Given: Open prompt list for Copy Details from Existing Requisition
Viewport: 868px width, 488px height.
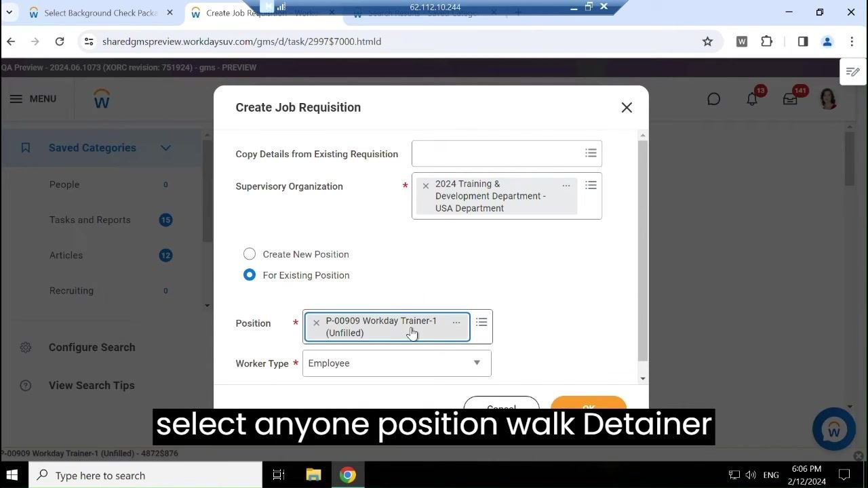Looking at the screenshot, I should [x=591, y=154].
